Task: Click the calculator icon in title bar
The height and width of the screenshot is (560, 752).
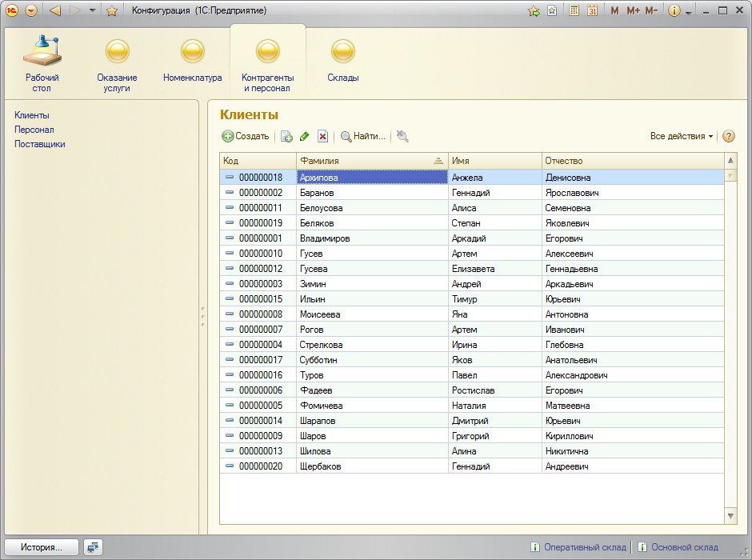Action: 574,10
